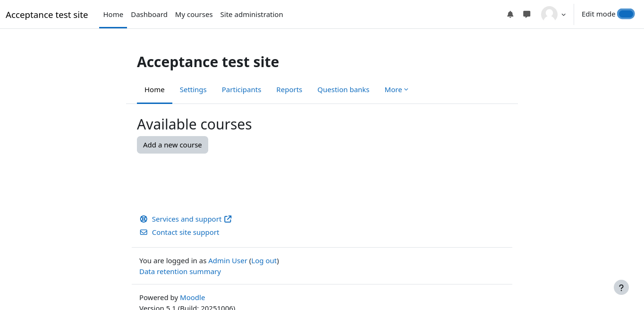Open the Participants tab
644x310 pixels.
241,90
